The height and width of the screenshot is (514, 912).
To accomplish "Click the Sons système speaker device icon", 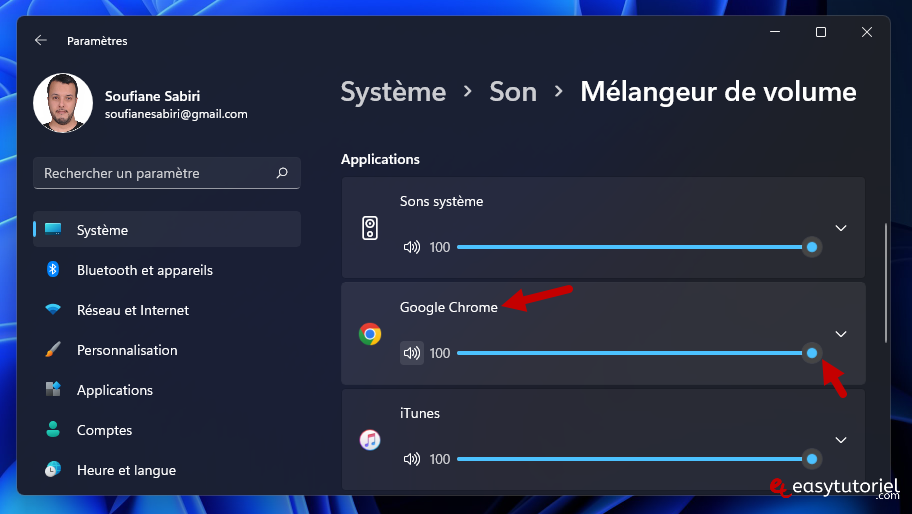I will (370, 228).
